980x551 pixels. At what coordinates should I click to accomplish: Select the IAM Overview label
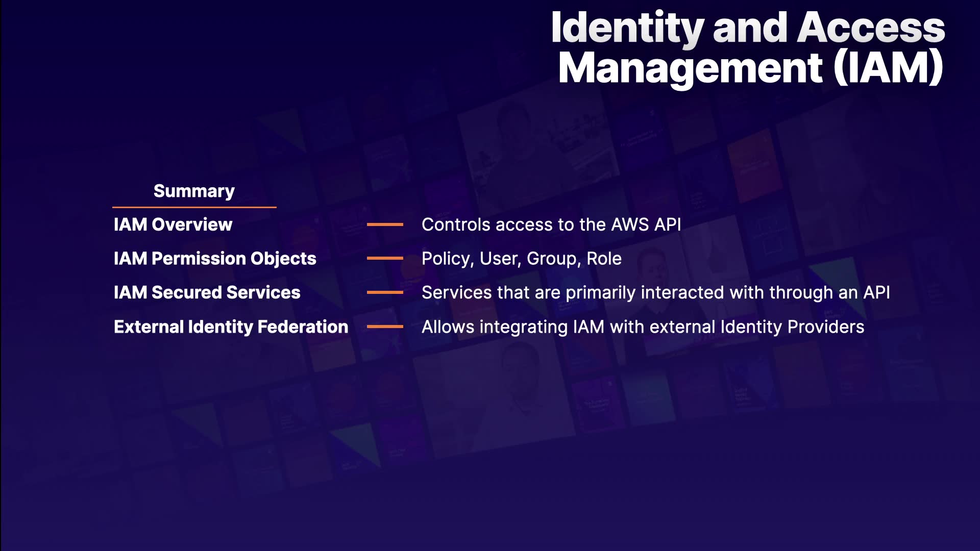point(173,224)
